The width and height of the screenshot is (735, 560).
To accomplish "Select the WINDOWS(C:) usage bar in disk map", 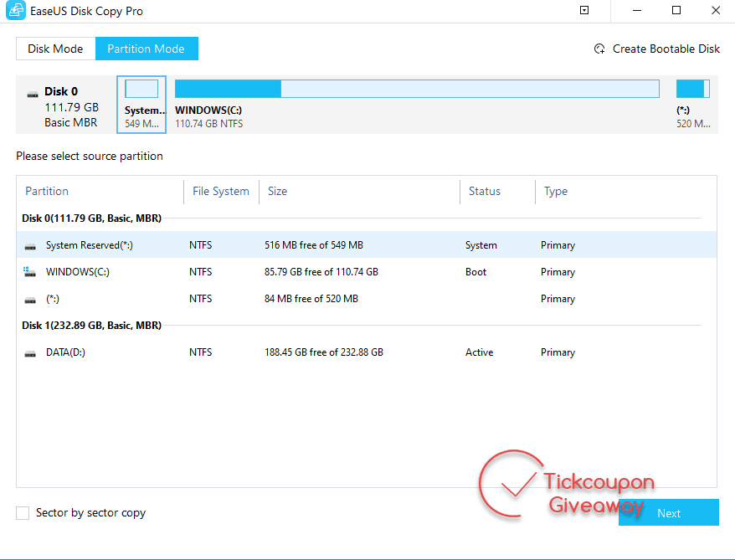I will coord(416,90).
